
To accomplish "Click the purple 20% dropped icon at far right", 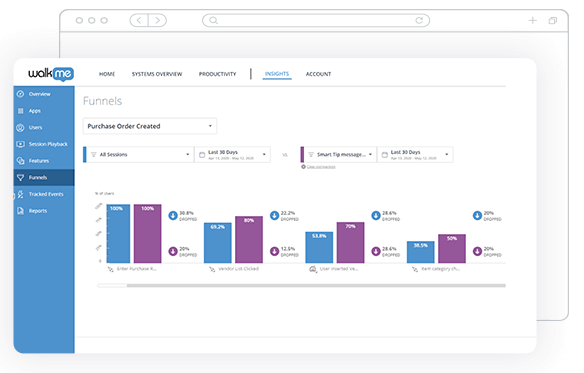I will 477,251.
